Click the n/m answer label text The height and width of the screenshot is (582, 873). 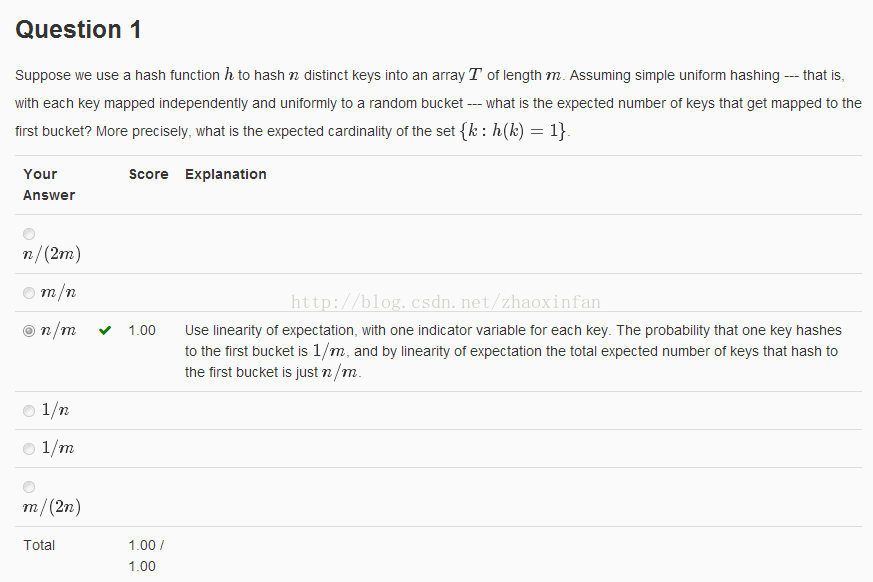(58, 330)
